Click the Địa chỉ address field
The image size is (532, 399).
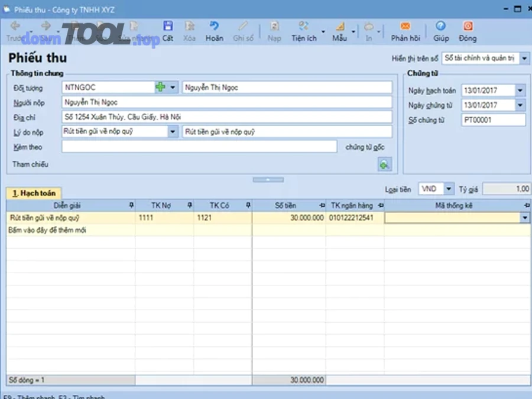tap(226, 117)
